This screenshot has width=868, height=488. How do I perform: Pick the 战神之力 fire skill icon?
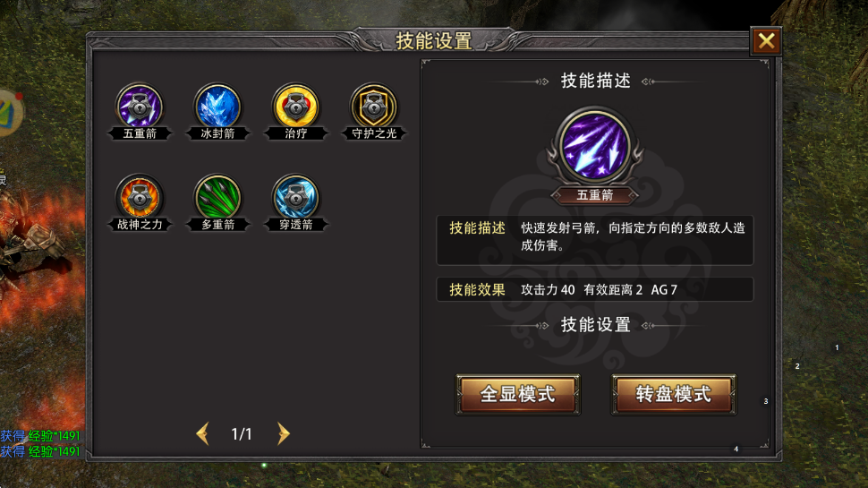[140, 198]
